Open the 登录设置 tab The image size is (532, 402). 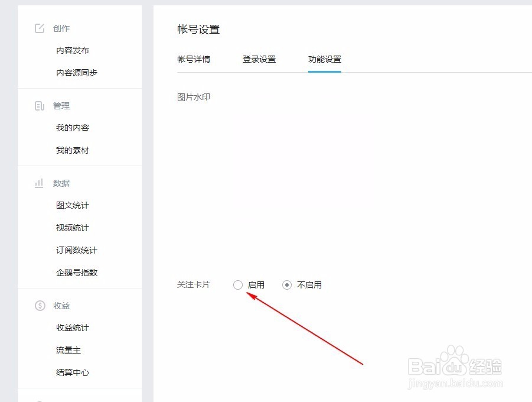[259, 59]
